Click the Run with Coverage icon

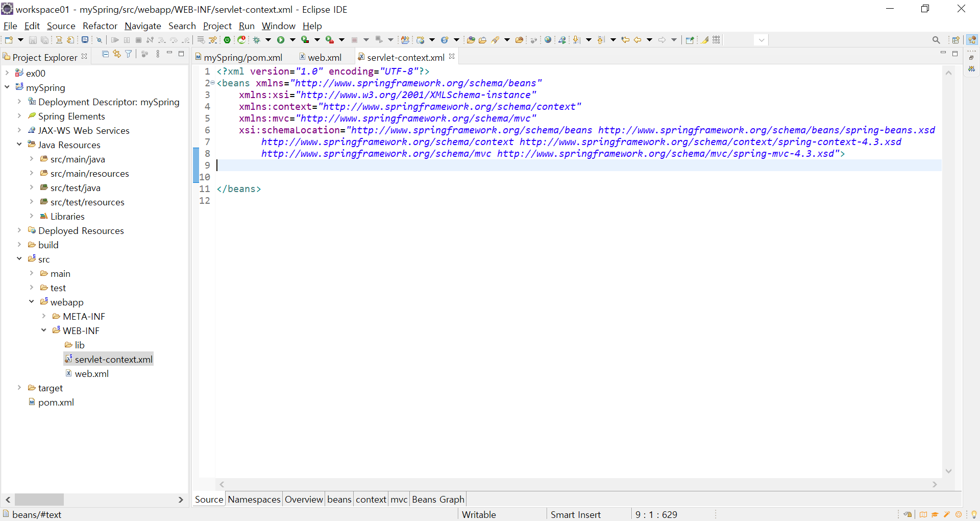[305, 40]
